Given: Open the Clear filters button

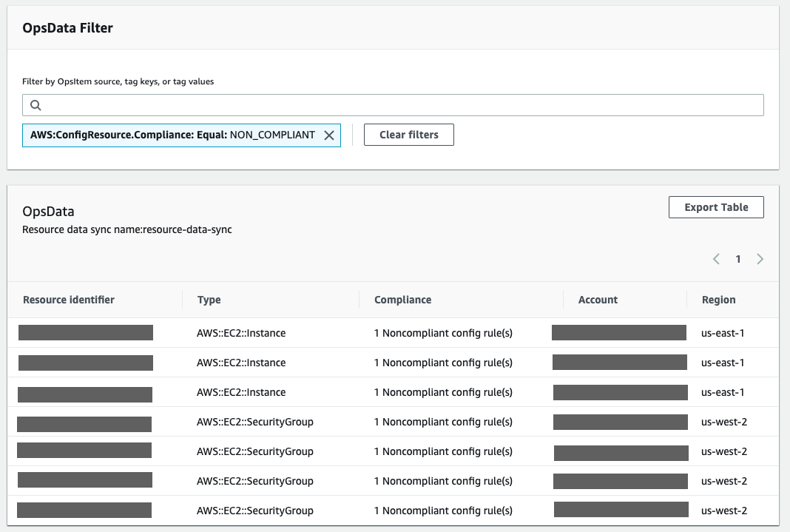Looking at the screenshot, I should tap(408, 135).
